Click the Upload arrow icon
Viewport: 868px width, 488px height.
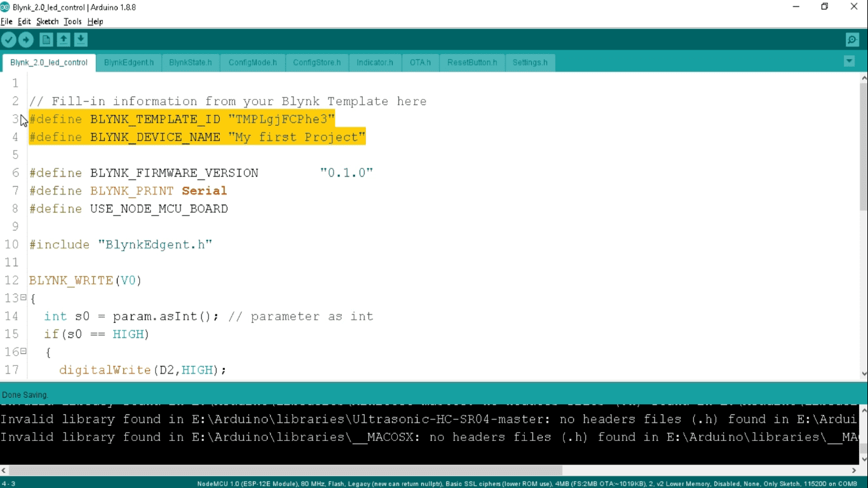coord(26,40)
